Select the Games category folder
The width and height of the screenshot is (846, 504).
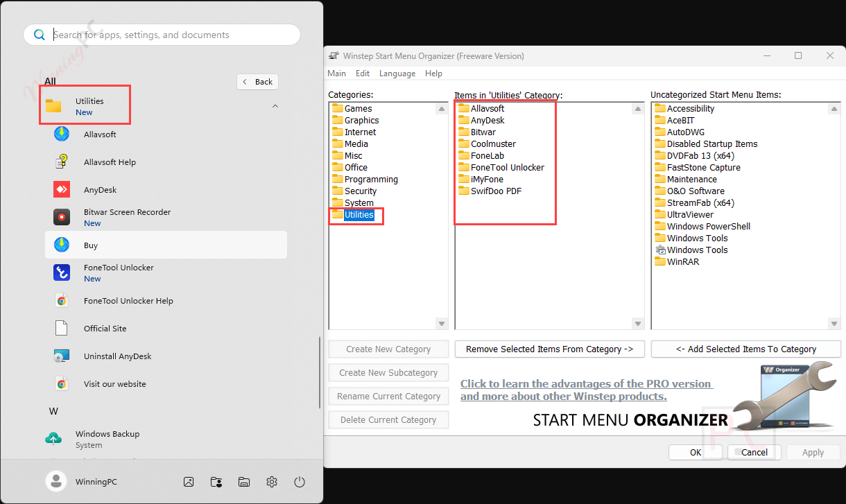click(352, 108)
